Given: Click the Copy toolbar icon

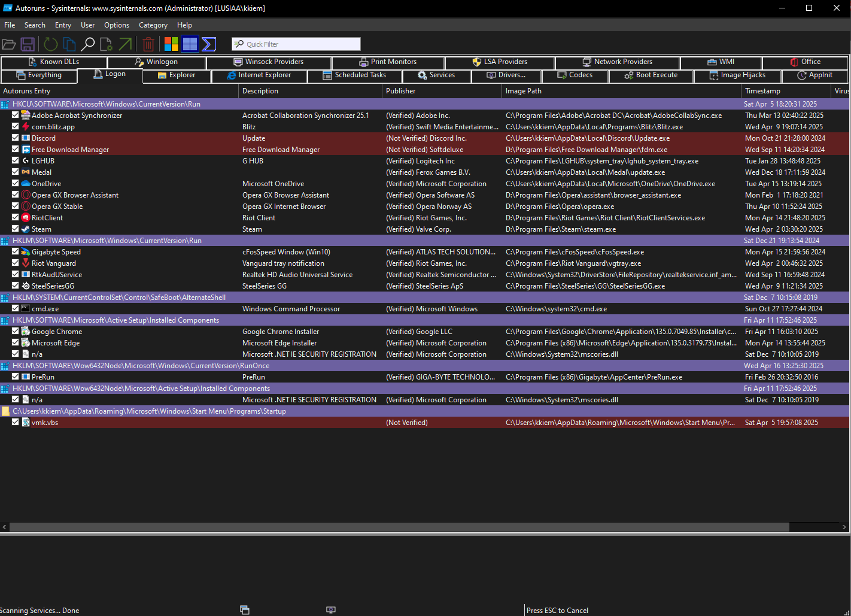Looking at the screenshot, I should tap(69, 44).
